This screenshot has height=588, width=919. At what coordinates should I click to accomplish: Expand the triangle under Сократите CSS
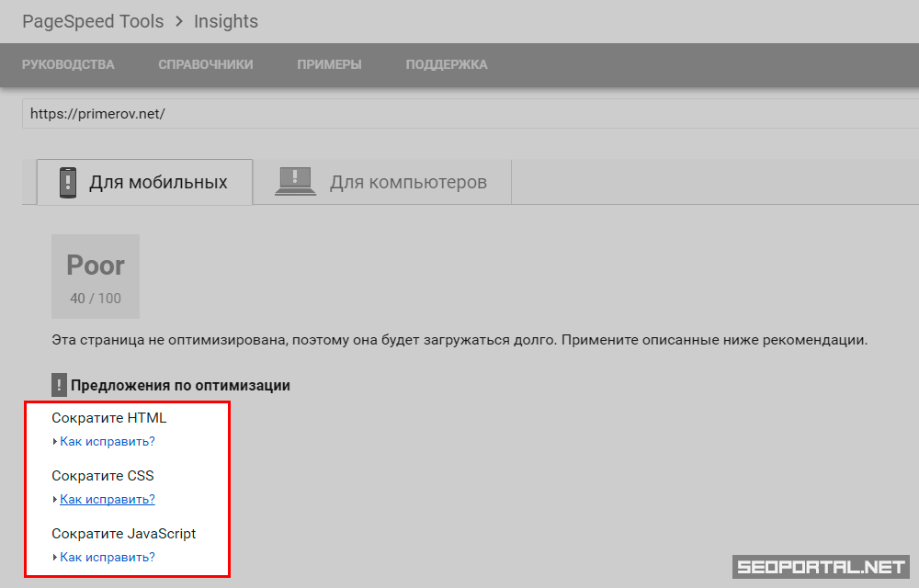click(x=55, y=500)
